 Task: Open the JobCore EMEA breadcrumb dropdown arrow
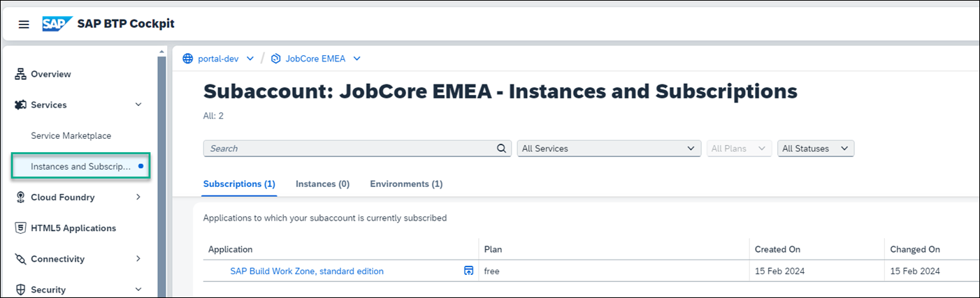[357, 59]
